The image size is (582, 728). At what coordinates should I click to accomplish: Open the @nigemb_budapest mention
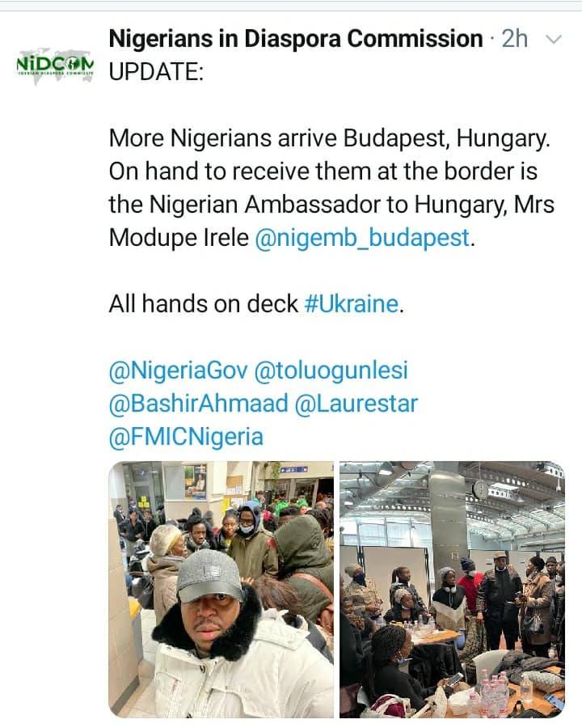pyautogui.click(x=362, y=238)
